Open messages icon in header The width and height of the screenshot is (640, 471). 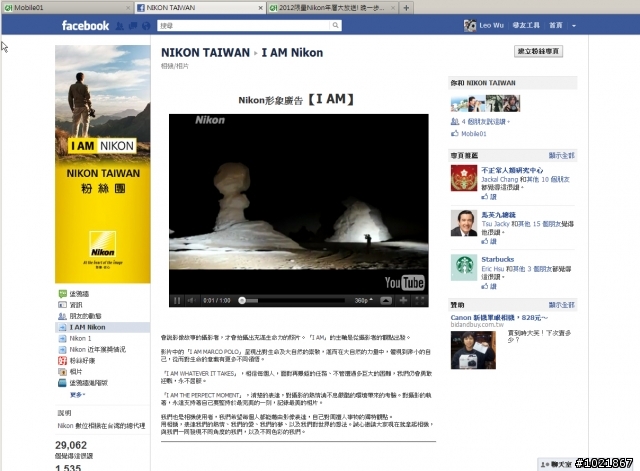coord(133,26)
